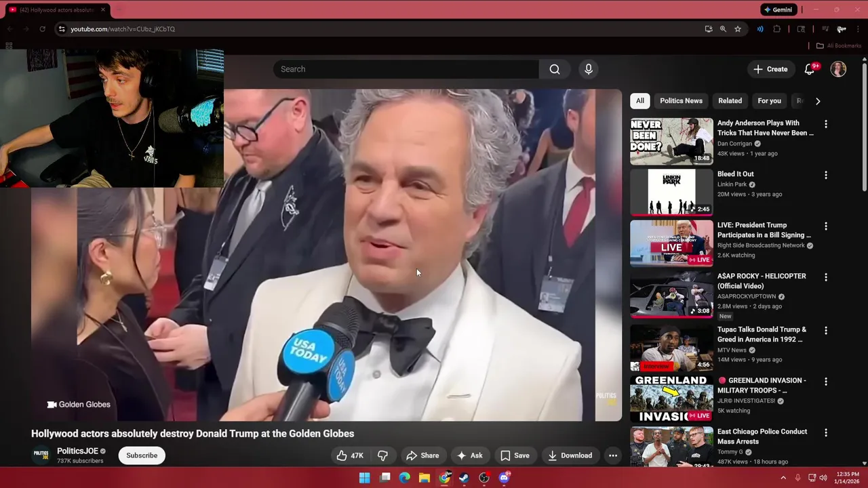Close the Hollywood actors browser tab
This screenshot has height=488, width=868.
pos(103,10)
